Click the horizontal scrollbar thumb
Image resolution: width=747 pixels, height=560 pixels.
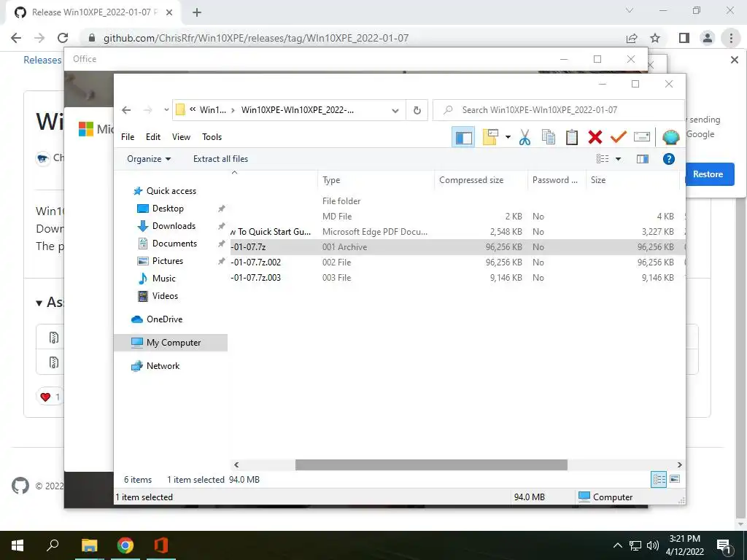coord(431,464)
